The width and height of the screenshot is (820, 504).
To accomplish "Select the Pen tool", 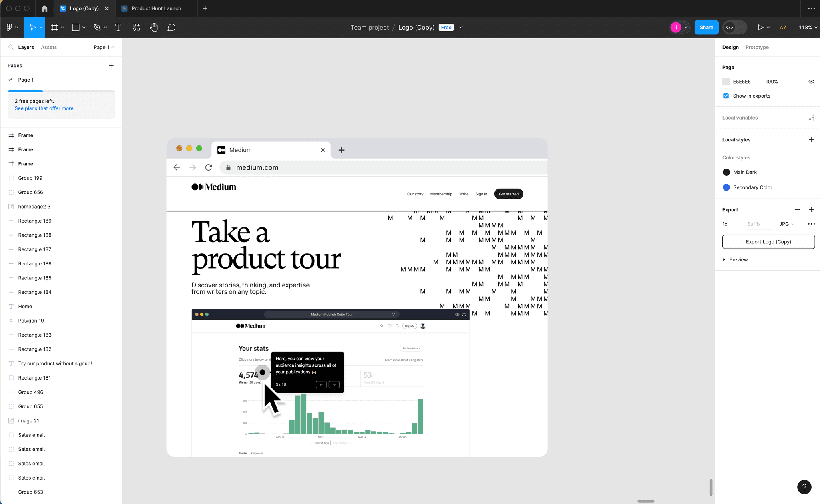I will point(97,27).
